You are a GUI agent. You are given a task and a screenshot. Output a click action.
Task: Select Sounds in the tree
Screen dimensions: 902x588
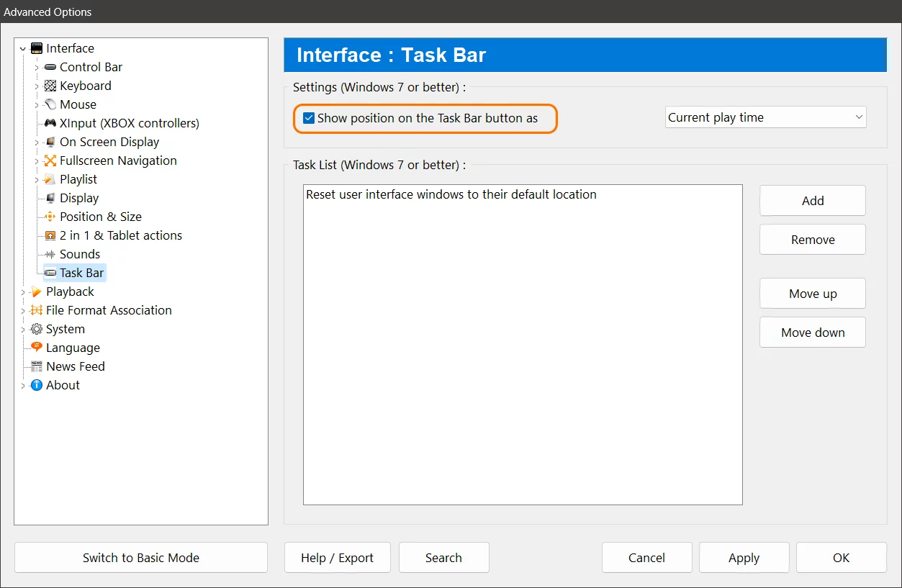point(80,254)
